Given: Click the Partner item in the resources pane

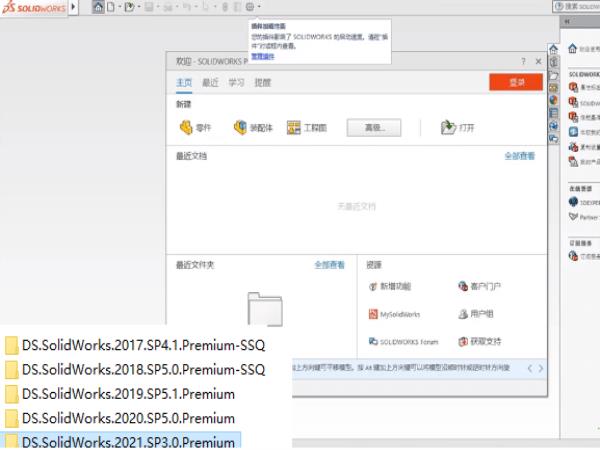Looking at the screenshot, I should tap(584, 217).
